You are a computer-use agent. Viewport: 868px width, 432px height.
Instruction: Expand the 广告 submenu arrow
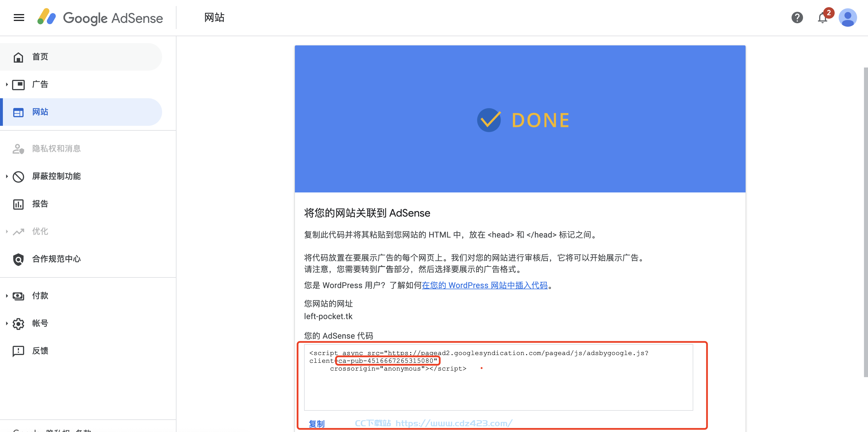point(6,84)
